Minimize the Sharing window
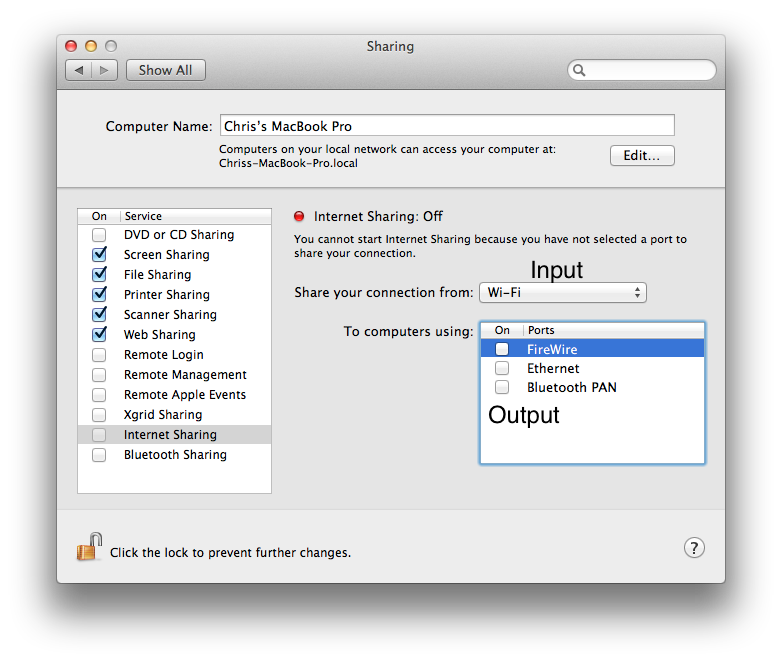The height and width of the screenshot is (662, 782). 91,46
